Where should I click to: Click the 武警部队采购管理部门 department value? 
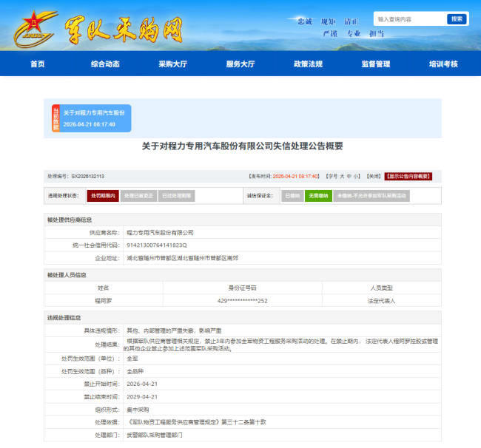155,435
